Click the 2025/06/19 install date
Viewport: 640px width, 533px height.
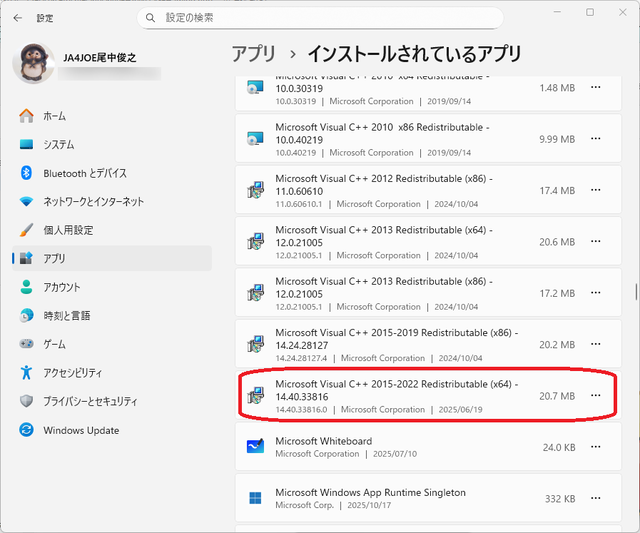[x=460, y=410]
